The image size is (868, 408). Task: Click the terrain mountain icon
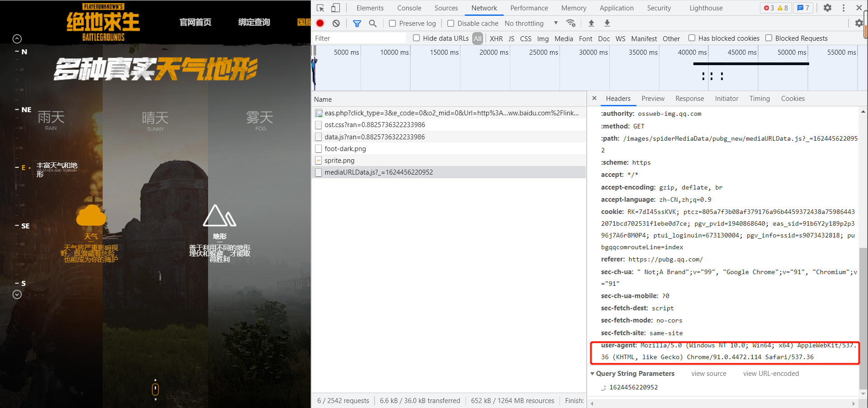coord(219,215)
